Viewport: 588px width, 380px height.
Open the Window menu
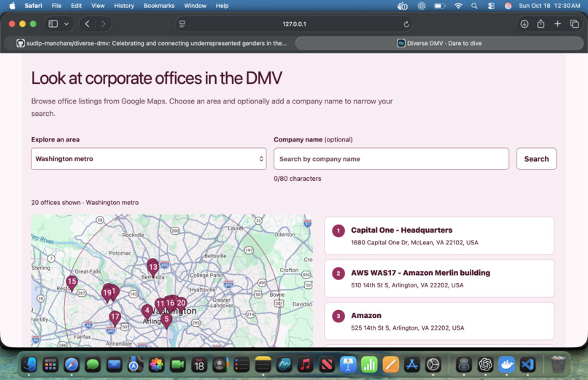pyautogui.click(x=195, y=6)
